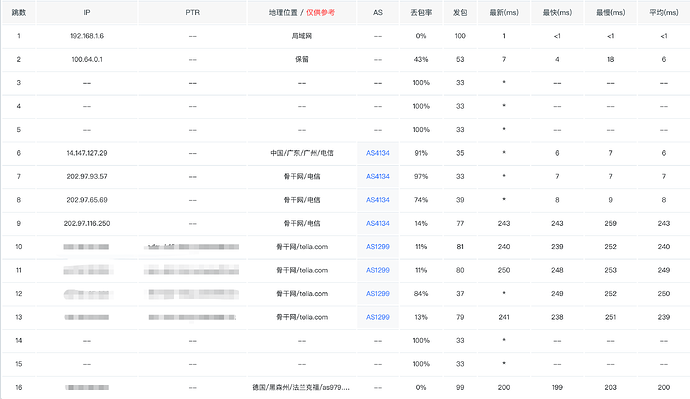Image resolution: width=690 pixels, height=399 pixels.
Task: Click the 最慢(ms) column header
Action: pyautogui.click(x=610, y=12)
